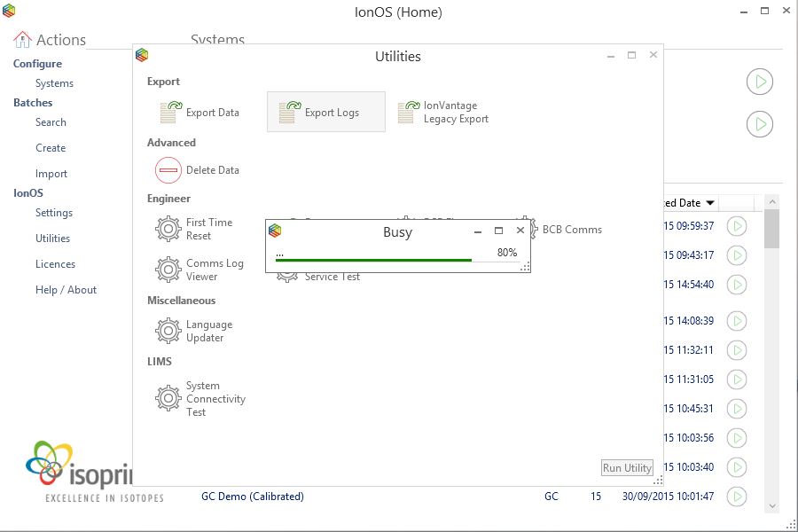This screenshot has height=532, width=798.
Task: Select the Language Updater gear icon
Action: 168,332
